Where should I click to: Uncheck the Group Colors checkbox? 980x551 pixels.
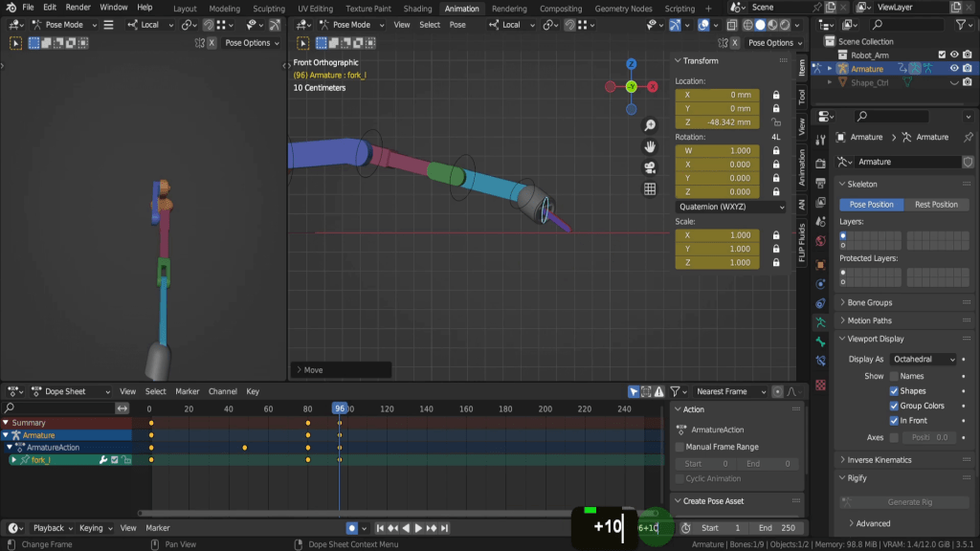895,406
